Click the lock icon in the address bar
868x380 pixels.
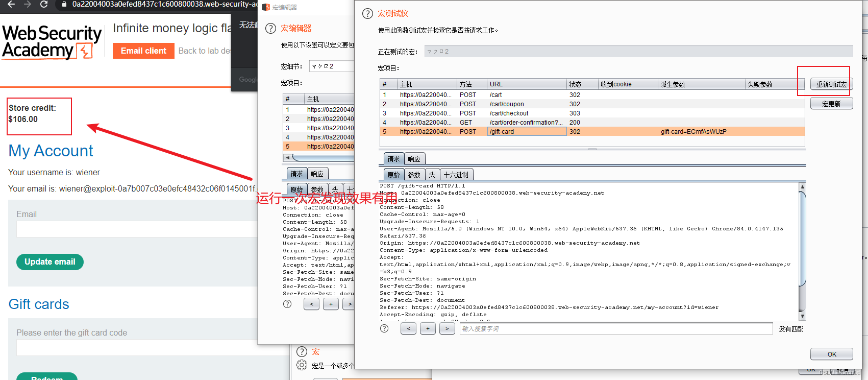(64, 4)
